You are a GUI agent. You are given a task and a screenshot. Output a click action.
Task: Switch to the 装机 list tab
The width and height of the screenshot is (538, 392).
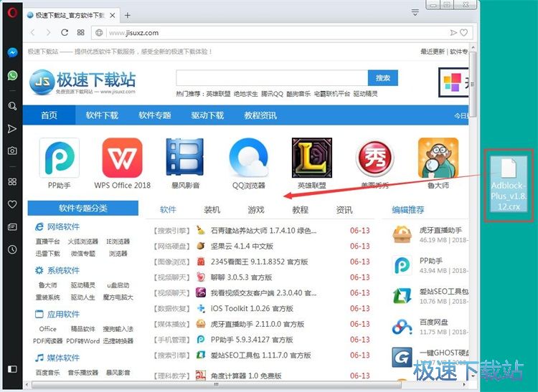[212, 210]
